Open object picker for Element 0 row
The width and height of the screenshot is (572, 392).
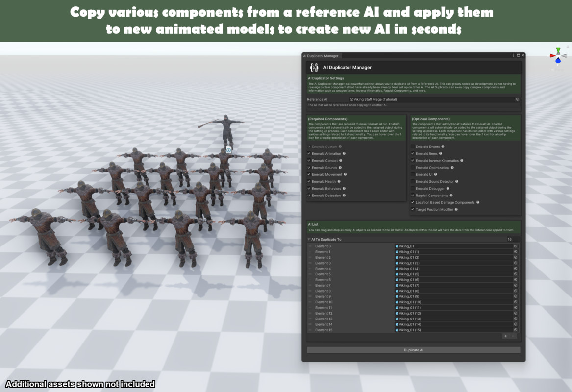(x=515, y=246)
